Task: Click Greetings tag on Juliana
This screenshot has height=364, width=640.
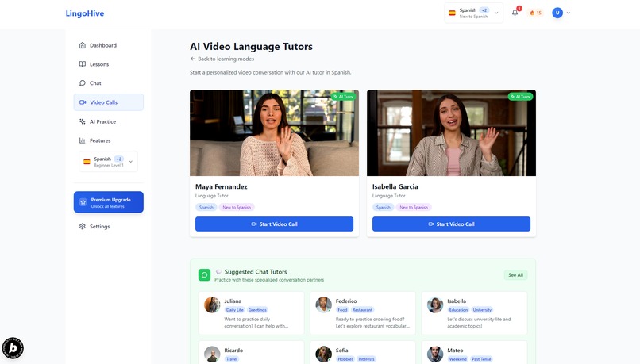Action: (x=257, y=310)
